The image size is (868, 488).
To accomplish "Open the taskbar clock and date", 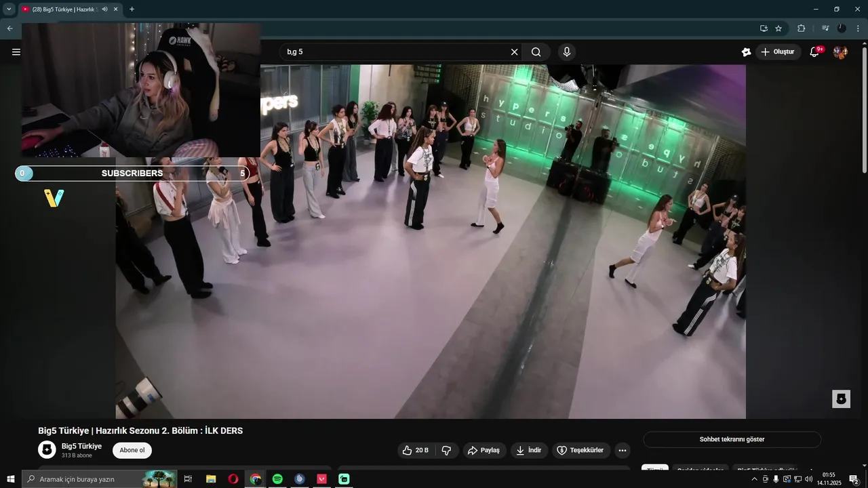I will pos(829,479).
